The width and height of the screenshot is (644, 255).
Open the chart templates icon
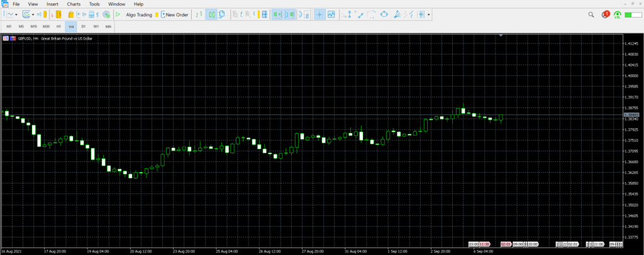click(26, 14)
